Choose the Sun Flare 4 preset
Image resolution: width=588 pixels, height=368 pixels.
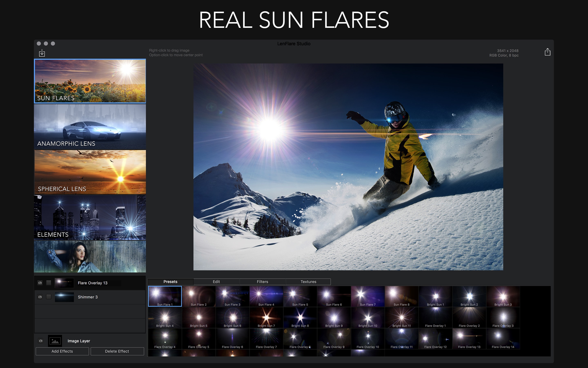(266, 296)
